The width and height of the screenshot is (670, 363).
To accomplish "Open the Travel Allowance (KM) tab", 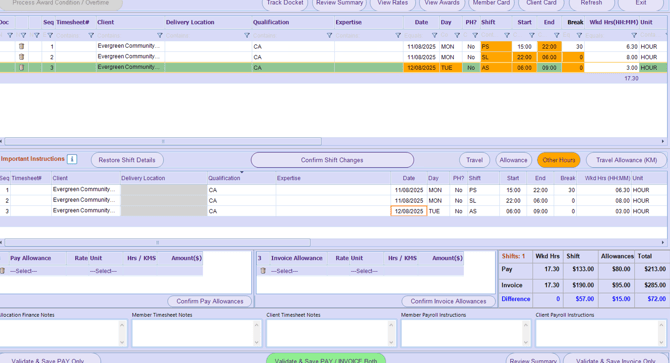I will pyautogui.click(x=626, y=160).
